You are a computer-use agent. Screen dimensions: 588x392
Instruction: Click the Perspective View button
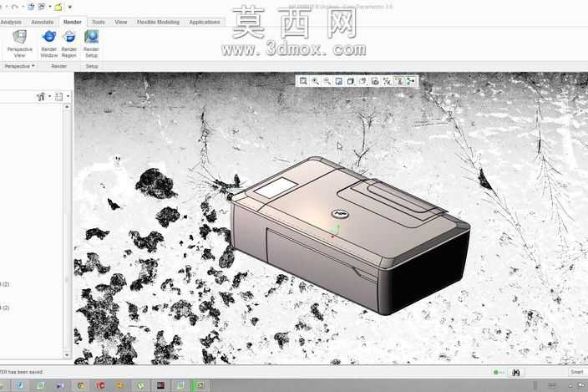click(x=19, y=44)
